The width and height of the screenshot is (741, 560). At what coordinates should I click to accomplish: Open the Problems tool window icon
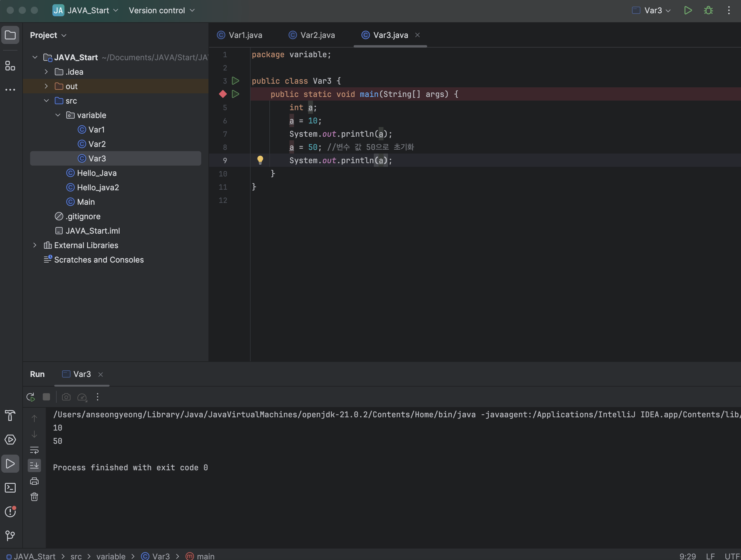pyautogui.click(x=10, y=512)
